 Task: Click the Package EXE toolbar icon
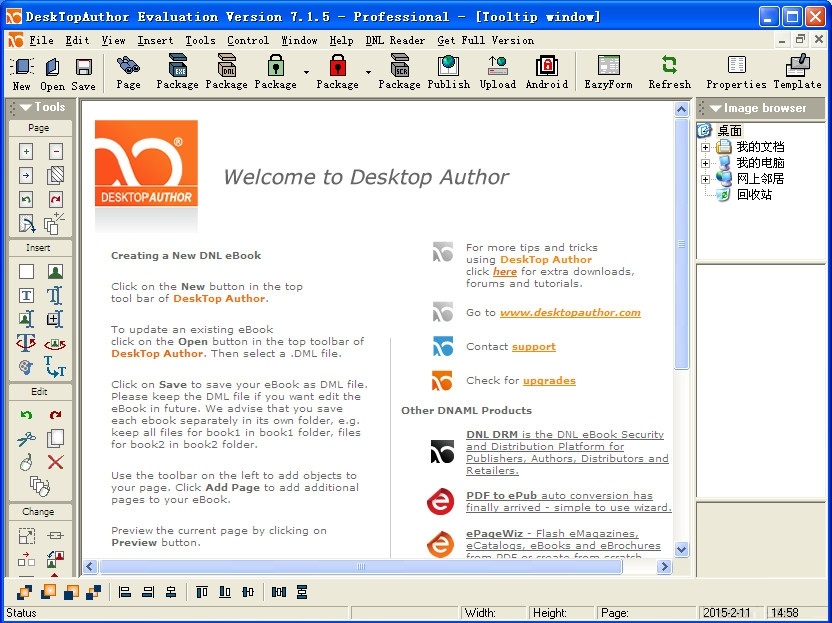point(177,66)
